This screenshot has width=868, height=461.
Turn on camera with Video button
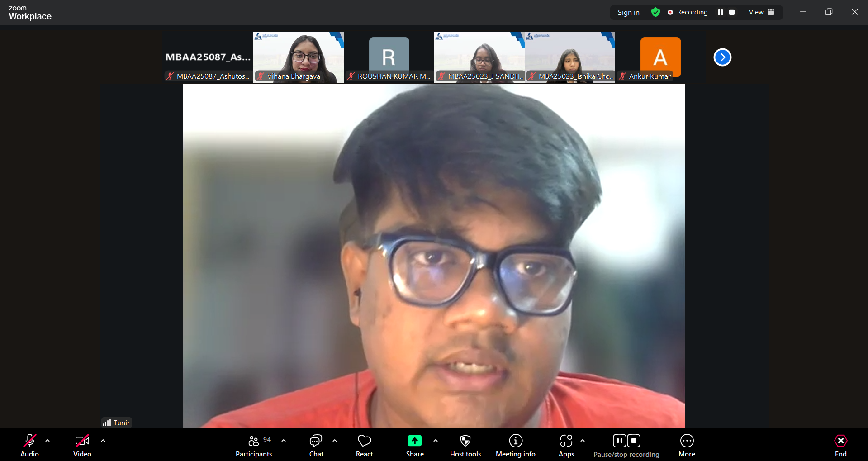[x=82, y=446]
